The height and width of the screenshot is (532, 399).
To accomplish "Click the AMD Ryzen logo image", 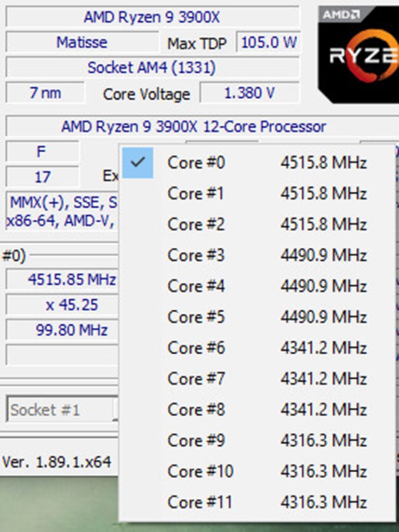I will point(358,54).
